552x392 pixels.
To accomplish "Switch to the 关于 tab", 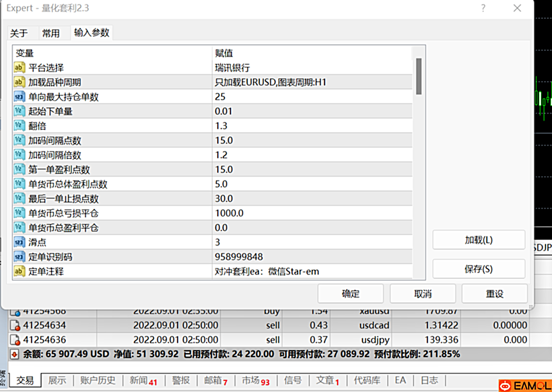I will 19,33.
